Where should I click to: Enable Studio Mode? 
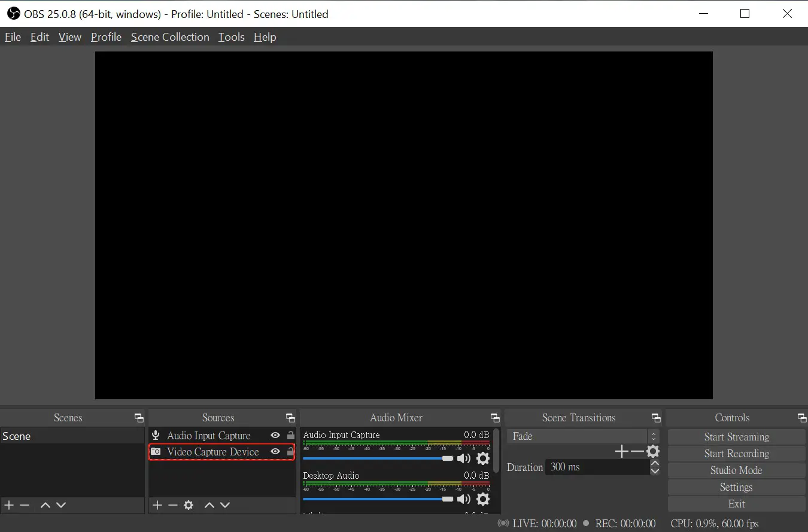[x=736, y=470]
